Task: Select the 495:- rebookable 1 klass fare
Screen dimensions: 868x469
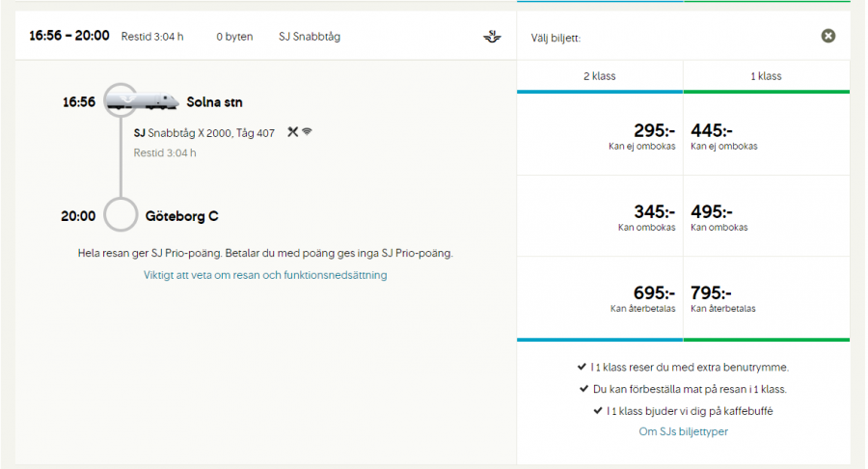Action: (766, 216)
